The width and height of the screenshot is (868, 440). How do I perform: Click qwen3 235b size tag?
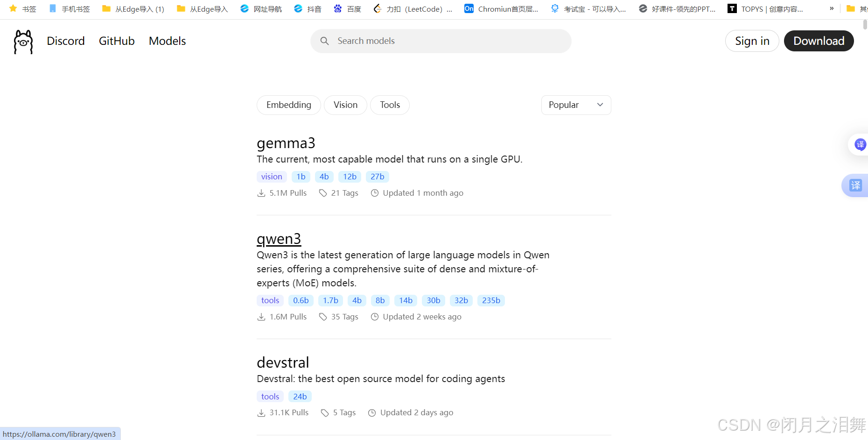(491, 300)
